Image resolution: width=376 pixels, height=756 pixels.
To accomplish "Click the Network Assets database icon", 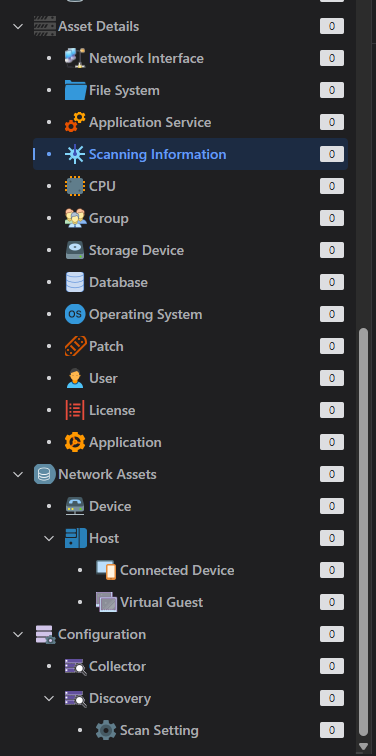I will [x=44, y=474].
